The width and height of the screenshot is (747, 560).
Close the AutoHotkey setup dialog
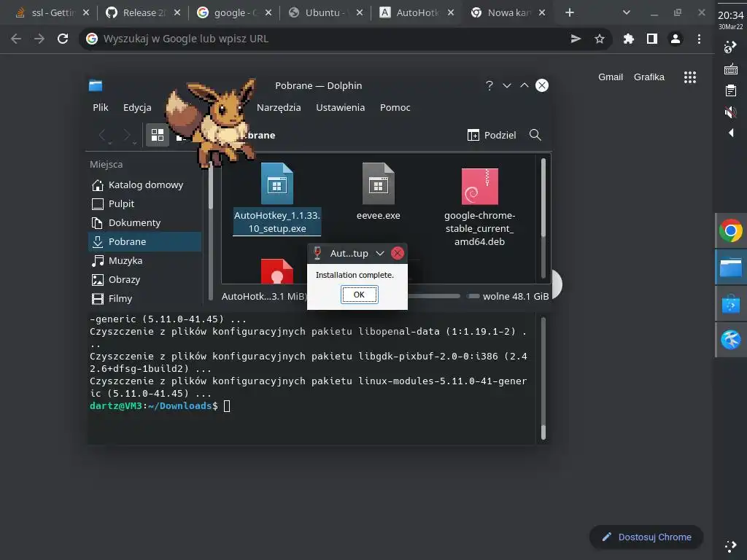[398, 253]
